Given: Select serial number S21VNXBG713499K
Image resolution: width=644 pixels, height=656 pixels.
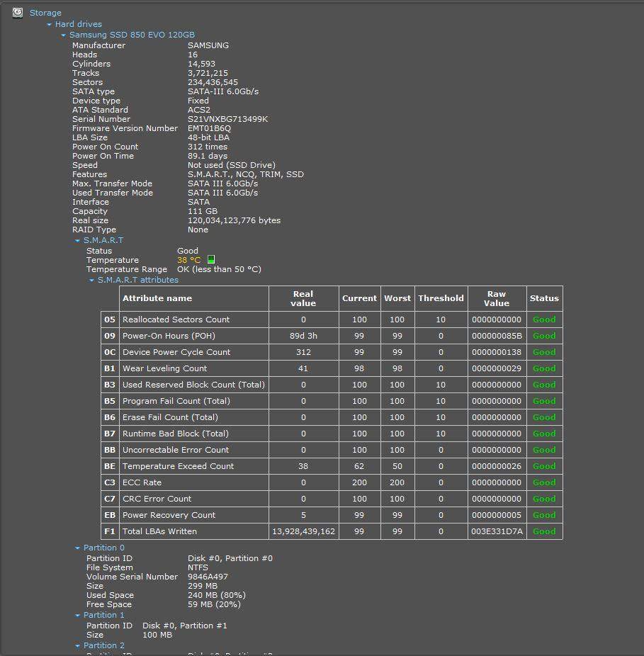Looking at the screenshot, I should (227, 119).
